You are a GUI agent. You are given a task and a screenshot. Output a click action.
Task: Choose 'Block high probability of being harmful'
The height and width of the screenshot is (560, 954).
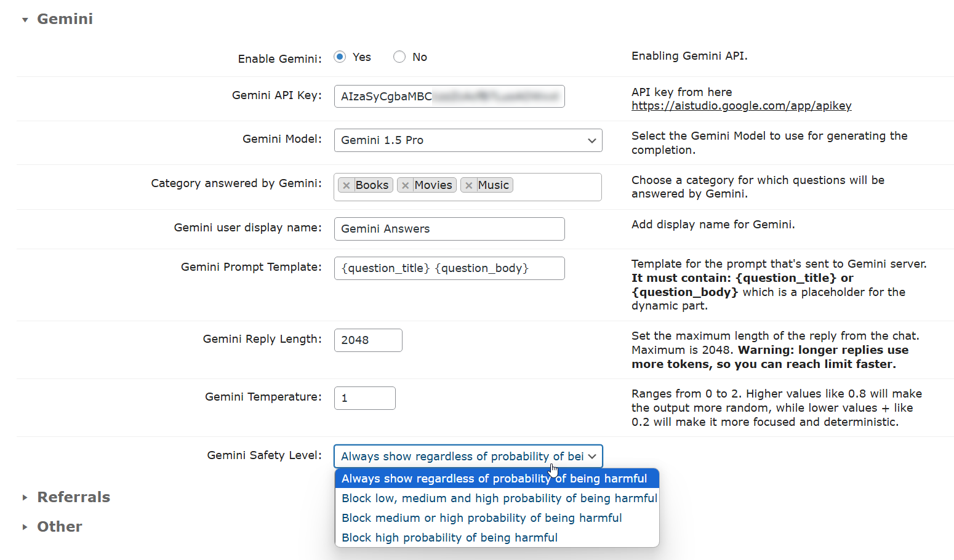449,538
